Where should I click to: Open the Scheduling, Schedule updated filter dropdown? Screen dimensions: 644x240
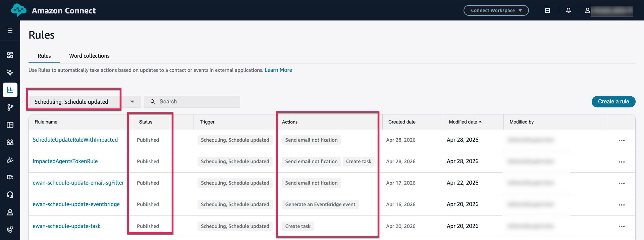coord(85,102)
